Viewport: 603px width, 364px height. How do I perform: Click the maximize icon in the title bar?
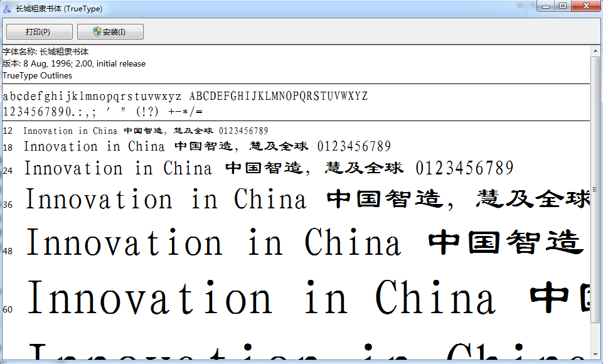(562, 6)
